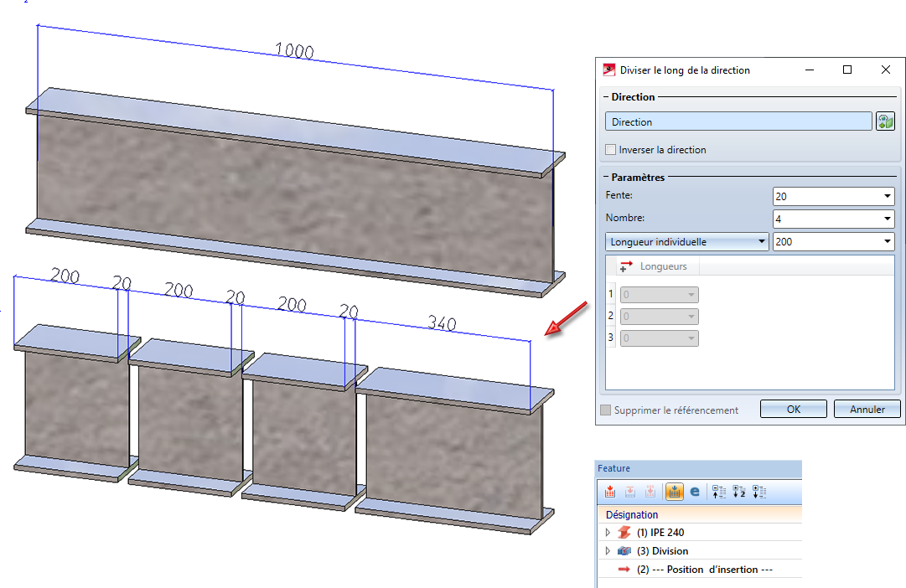The image size is (906, 588).
Task: Expand the (1) IPE 240 tree node
Action: (608, 532)
